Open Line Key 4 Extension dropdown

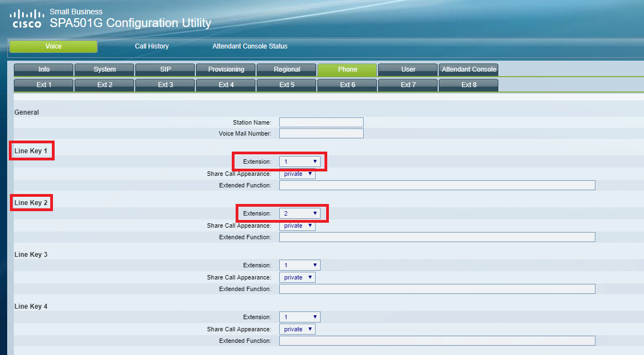coord(300,317)
